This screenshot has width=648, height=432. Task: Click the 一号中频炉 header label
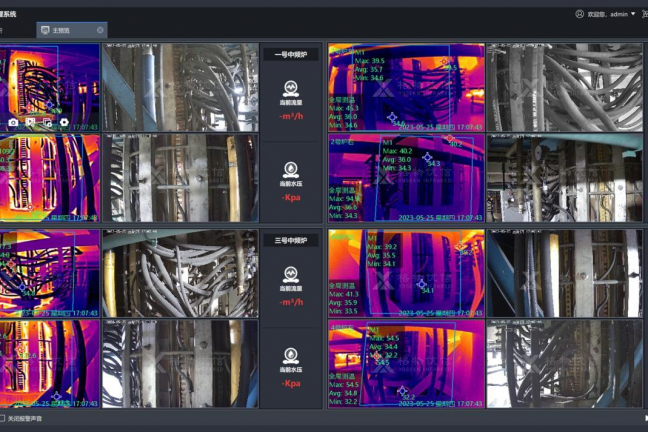290,54
